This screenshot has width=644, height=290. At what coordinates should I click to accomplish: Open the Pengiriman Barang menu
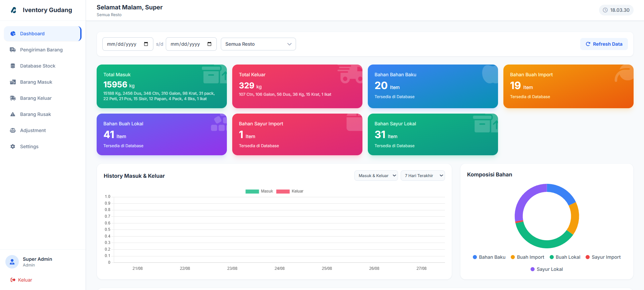point(43,50)
